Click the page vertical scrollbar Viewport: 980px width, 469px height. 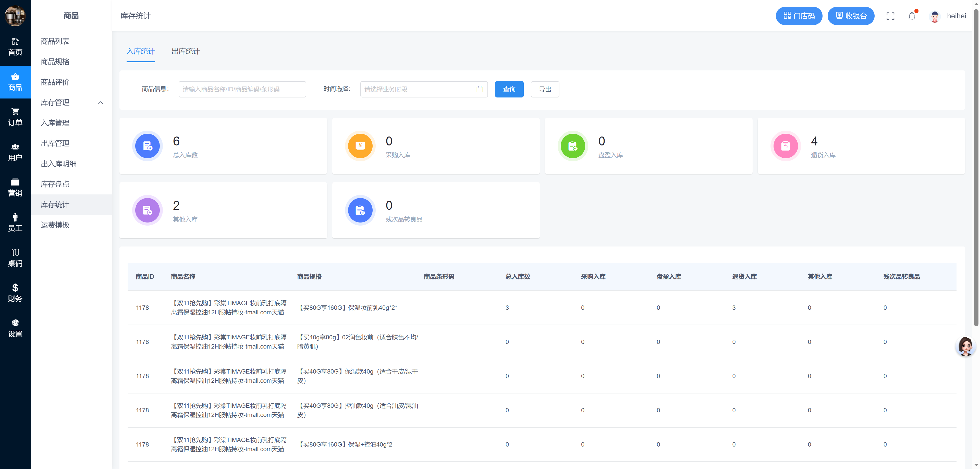(x=976, y=167)
